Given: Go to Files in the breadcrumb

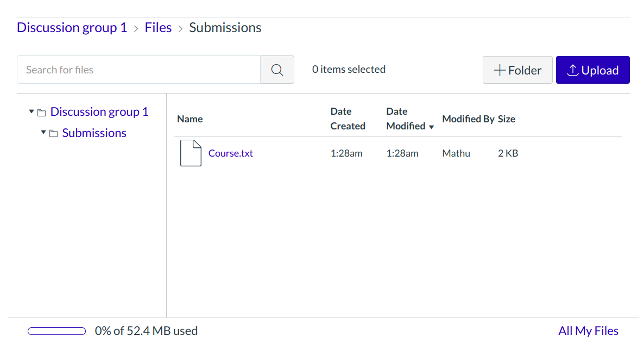Looking at the screenshot, I should click(x=158, y=28).
